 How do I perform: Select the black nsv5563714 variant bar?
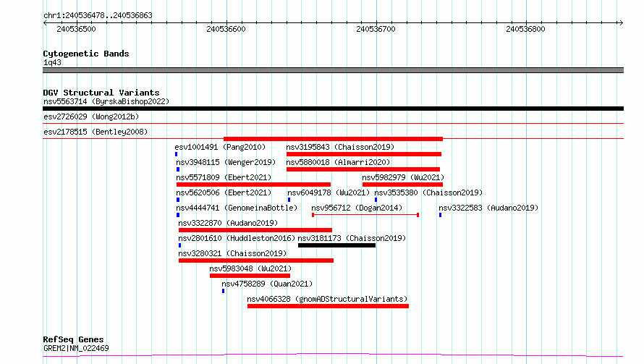coord(333,109)
